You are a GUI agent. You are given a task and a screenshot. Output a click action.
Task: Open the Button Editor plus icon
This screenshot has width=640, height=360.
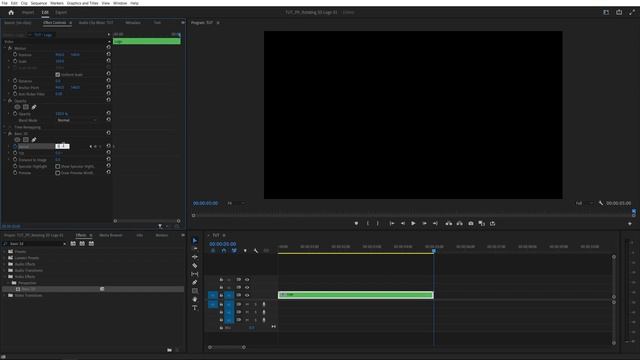point(630,224)
